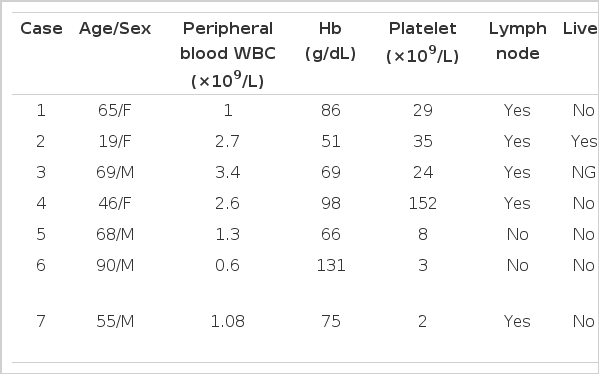Screen dimensions: 599x374
Task: Click the 19/F cell in case 2
Action: click(115, 141)
